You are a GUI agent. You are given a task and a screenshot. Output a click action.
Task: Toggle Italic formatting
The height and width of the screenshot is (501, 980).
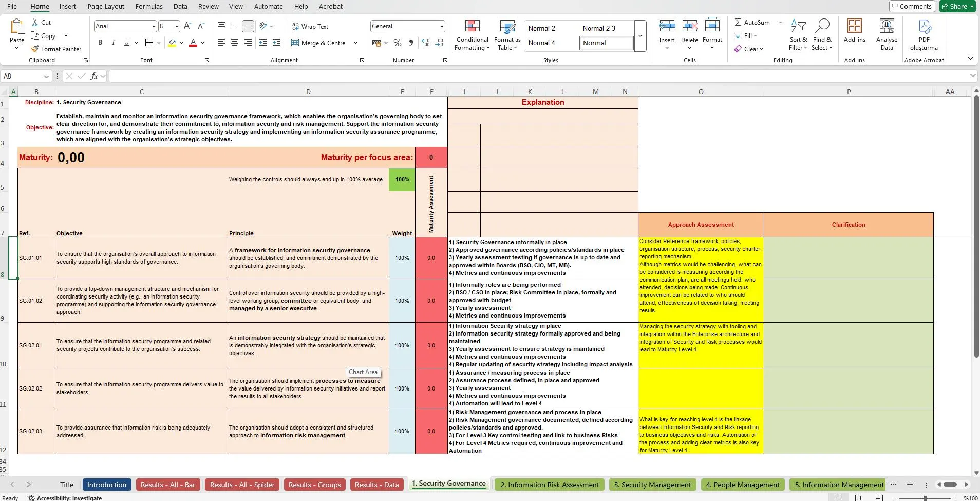click(x=113, y=43)
